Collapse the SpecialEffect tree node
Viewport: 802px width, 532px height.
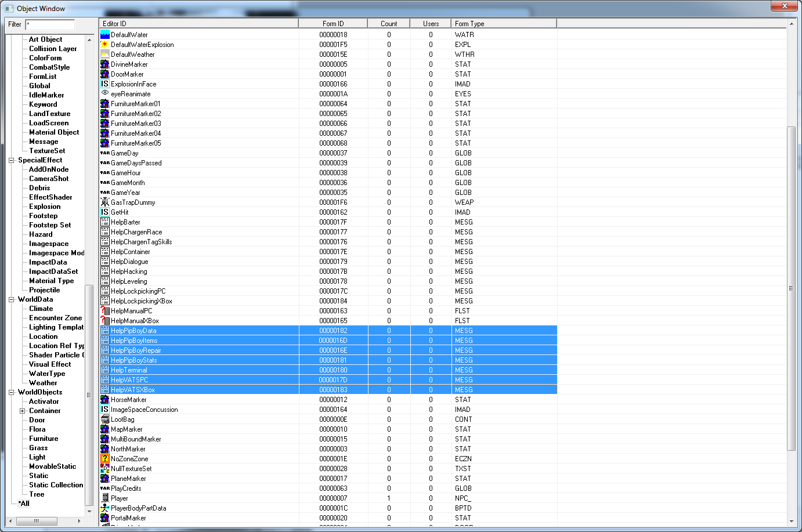(11, 160)
